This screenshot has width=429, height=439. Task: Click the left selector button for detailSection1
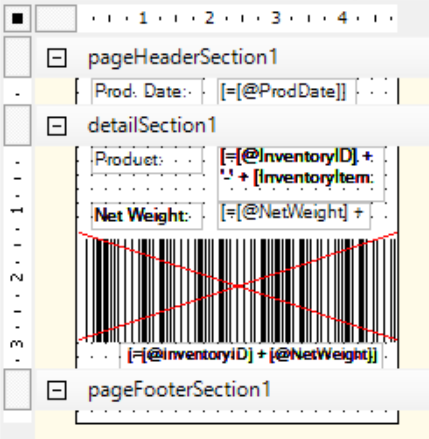[17, 125]
